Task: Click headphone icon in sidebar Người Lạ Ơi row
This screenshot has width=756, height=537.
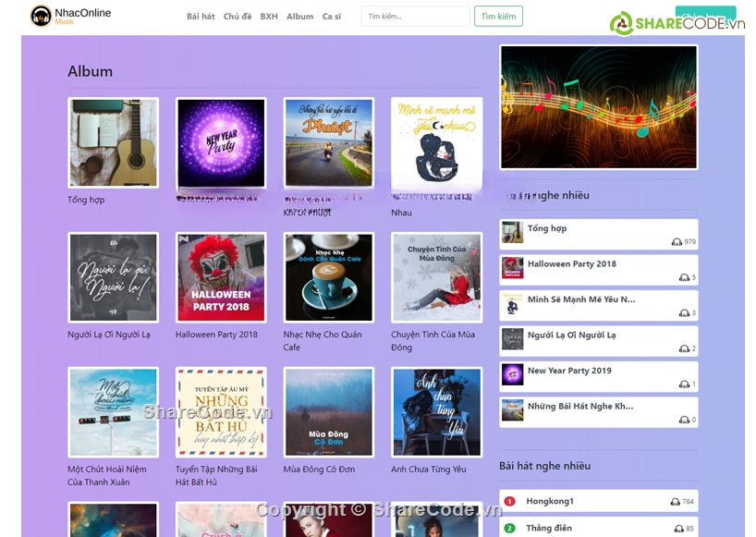Action: point(684,348)
